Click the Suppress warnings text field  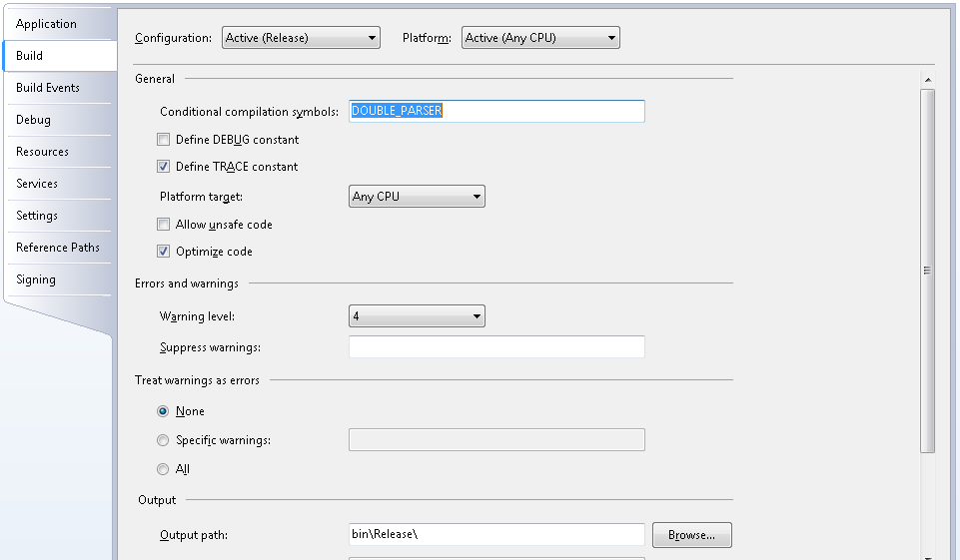tap(496, 346)
